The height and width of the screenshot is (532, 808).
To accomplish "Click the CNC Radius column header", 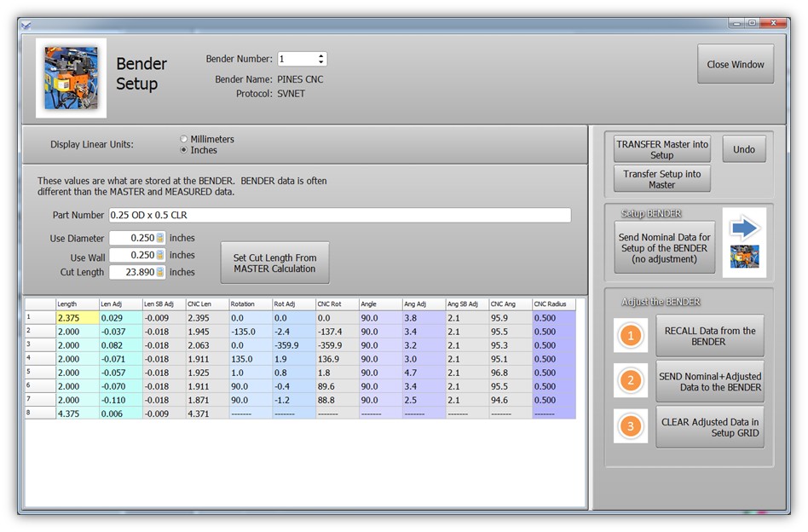I will coord(553,304).
